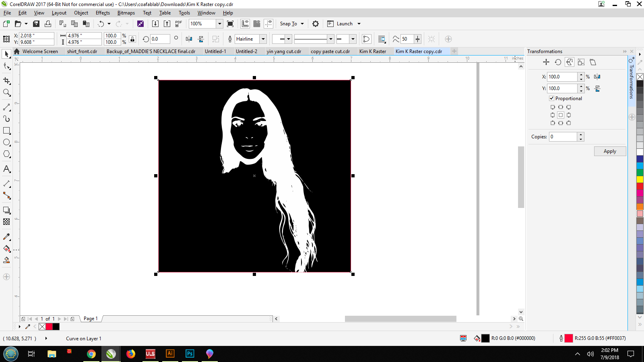644x362 pixels.
Task: Expand the Open file dropdown arrow
Action: pyautogui.click(x=26, y=24)
